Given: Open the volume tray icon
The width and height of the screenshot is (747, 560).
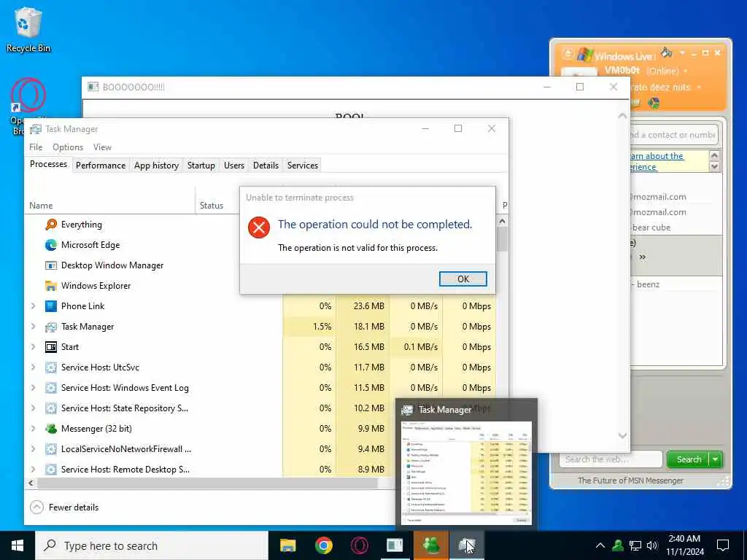Looking at the screenshot, I should (652, 545).
